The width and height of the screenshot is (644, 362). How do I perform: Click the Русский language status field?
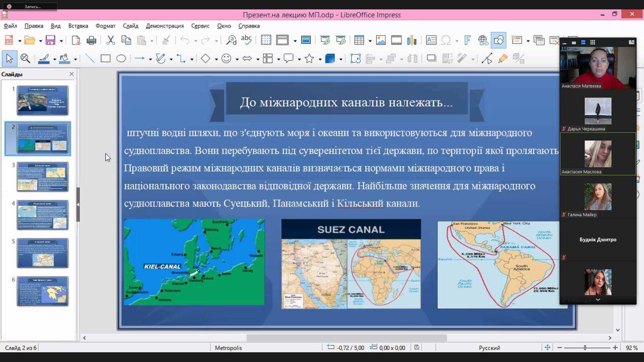489,348
